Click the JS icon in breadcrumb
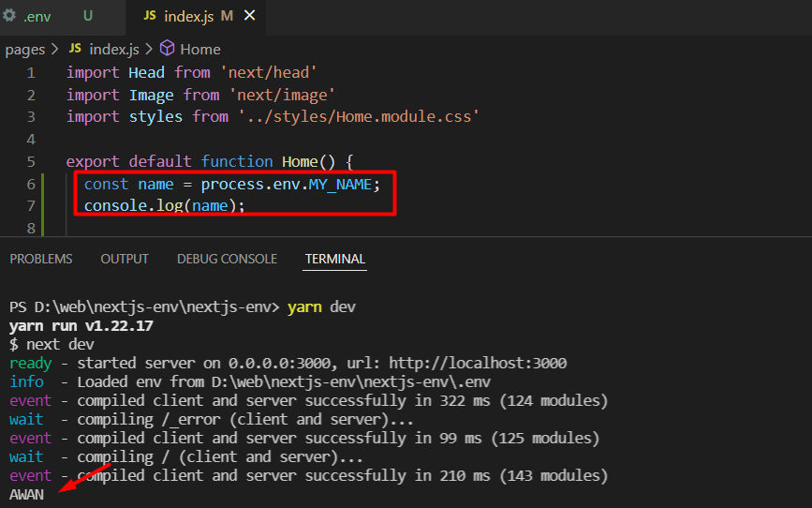 (x=75, y=49)
